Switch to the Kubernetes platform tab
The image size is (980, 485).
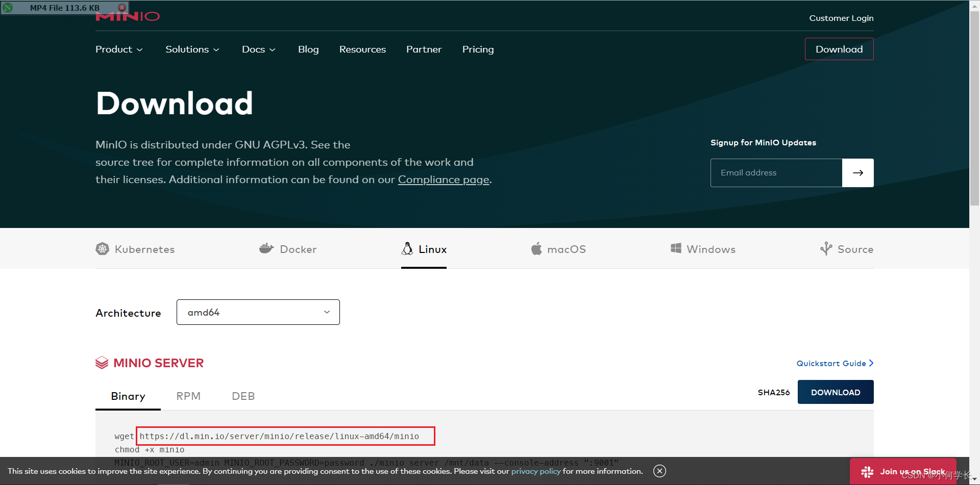(x=135, y=249)
